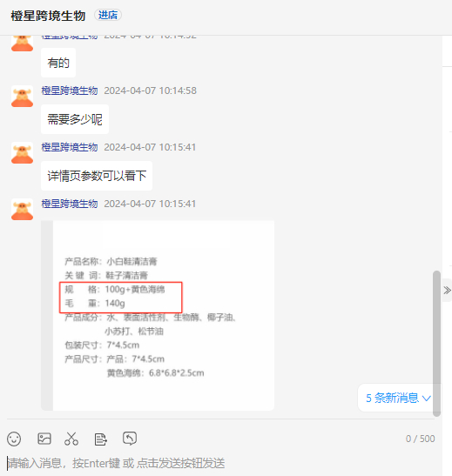Select the 有的 message bubble
Screen dimensions: 452x476
pyautogui.click(x=58, y=63)
